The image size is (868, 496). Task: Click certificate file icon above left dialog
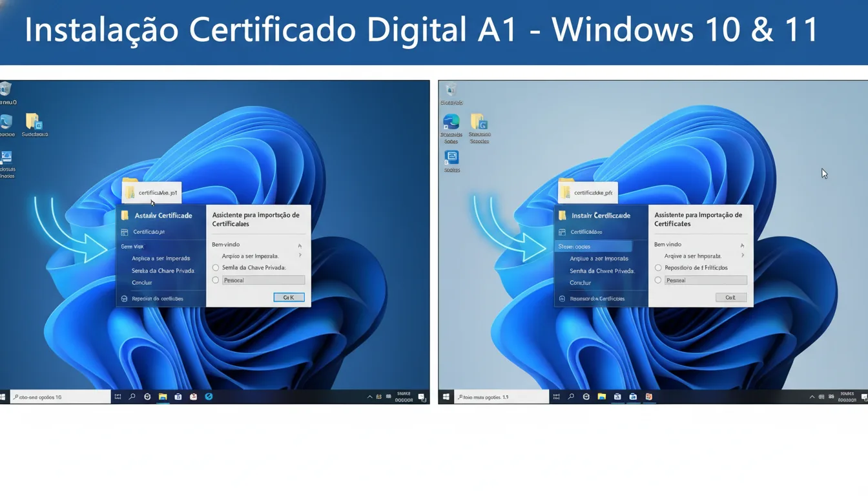[130, 192]
